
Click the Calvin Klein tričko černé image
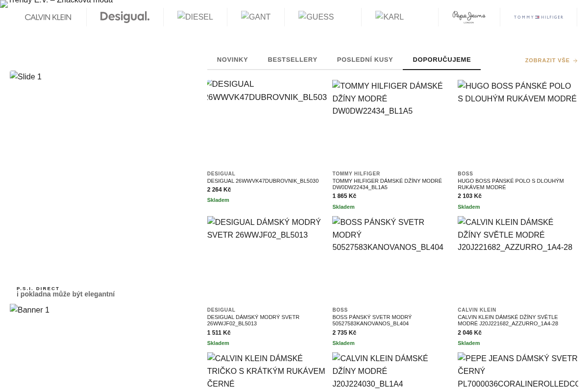pyautogui.click(x=267, y=372)
